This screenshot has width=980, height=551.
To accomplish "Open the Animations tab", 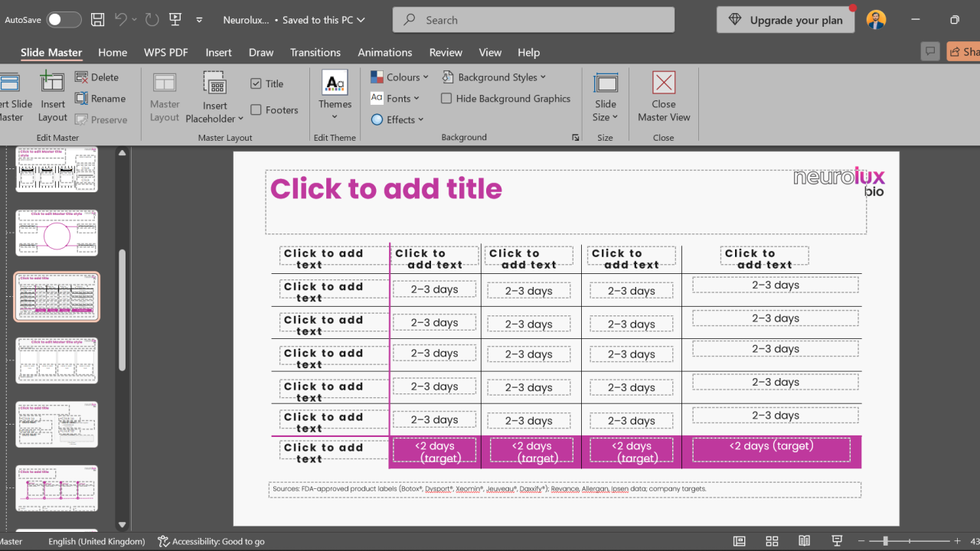I will [x=385, y=52].
